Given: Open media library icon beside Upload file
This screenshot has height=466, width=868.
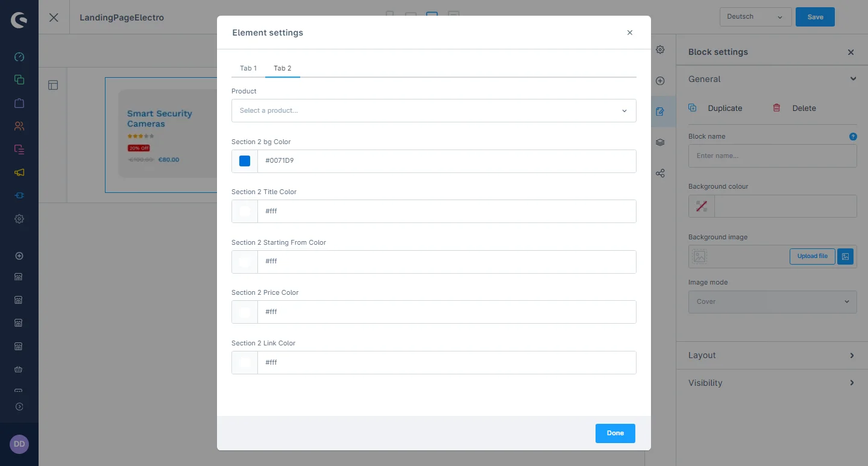Looking at the screenshot, I should [x=845, y=256].
